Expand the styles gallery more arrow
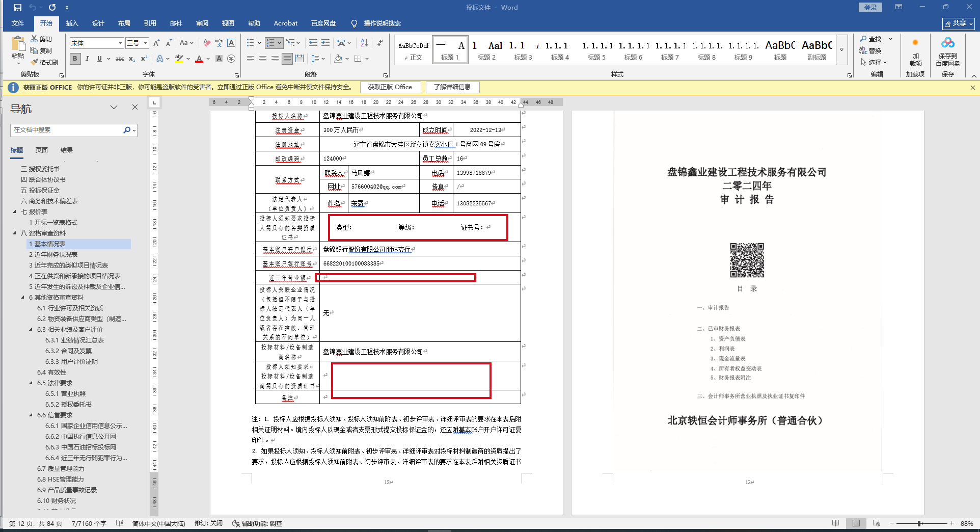Viewport: 980px width, 532px height. click(x=842, y=50)
